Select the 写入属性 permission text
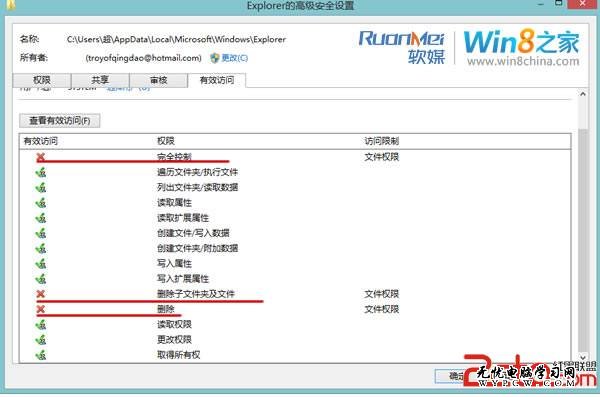Image resolution: width=600 pixels, height=397 pixels. (x=174, y=263)
